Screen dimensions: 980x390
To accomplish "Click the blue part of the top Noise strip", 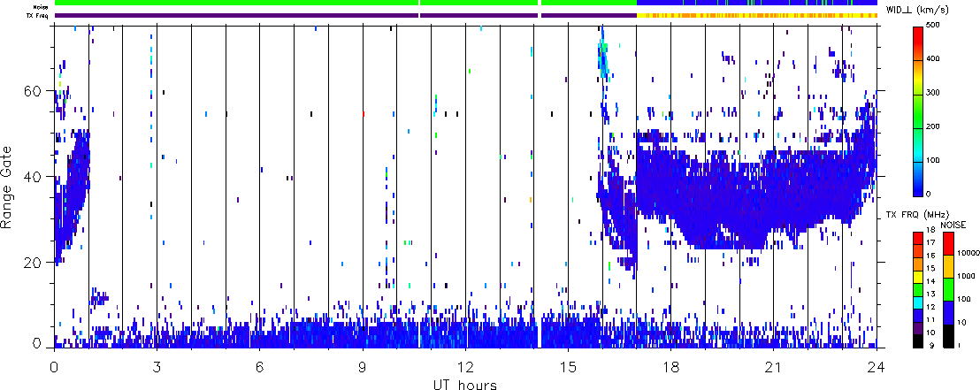I will coord(756,3).
